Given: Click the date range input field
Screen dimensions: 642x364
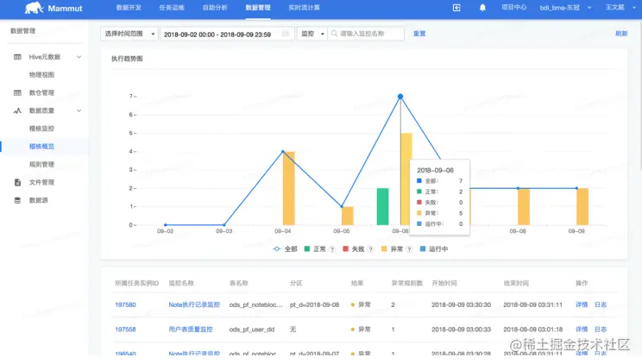Looking at the screenshot, I should [227, 34].
